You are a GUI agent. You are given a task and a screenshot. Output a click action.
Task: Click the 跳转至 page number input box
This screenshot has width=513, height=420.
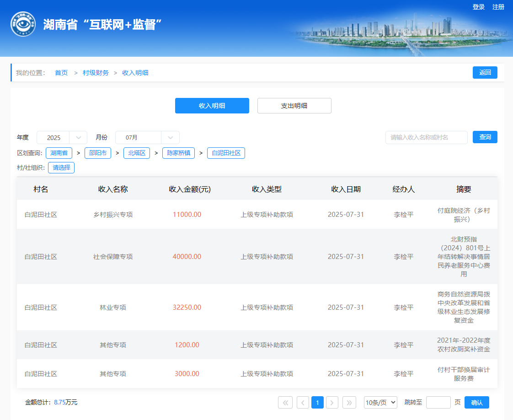coord(438,403)
